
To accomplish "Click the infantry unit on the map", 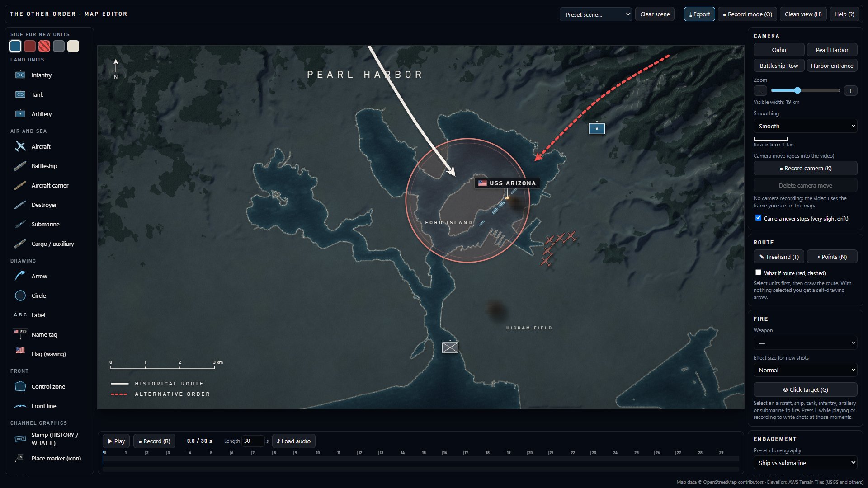I will coord(450,347).
